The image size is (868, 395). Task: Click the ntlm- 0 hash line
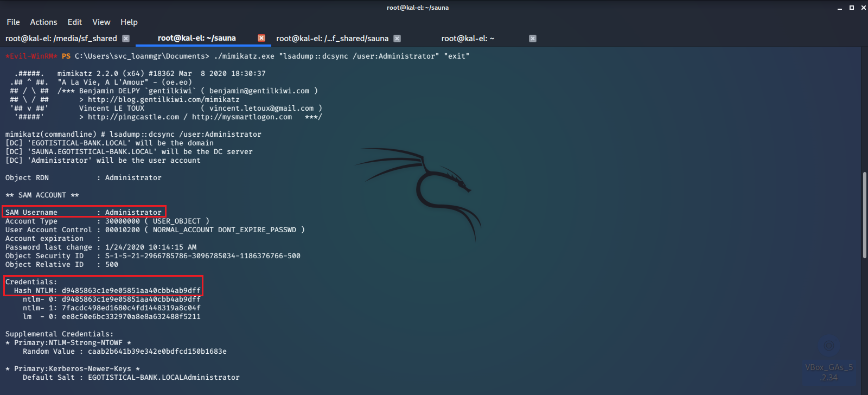112,299
